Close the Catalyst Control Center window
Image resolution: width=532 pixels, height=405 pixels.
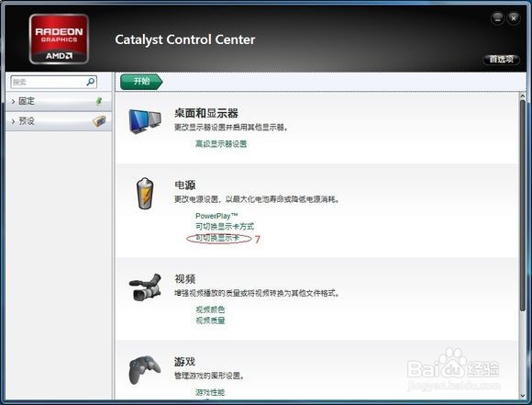(514, 18)
